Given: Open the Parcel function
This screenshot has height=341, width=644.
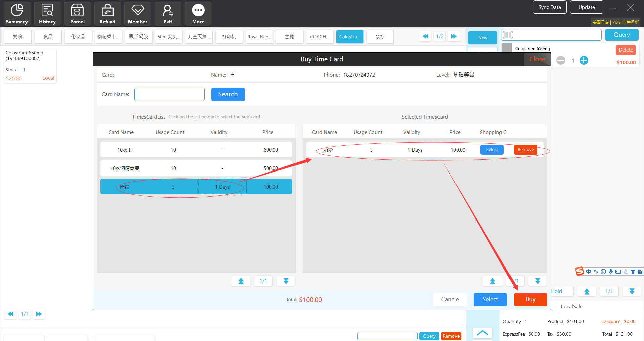Looking at the screenshot, I should 77,14.
